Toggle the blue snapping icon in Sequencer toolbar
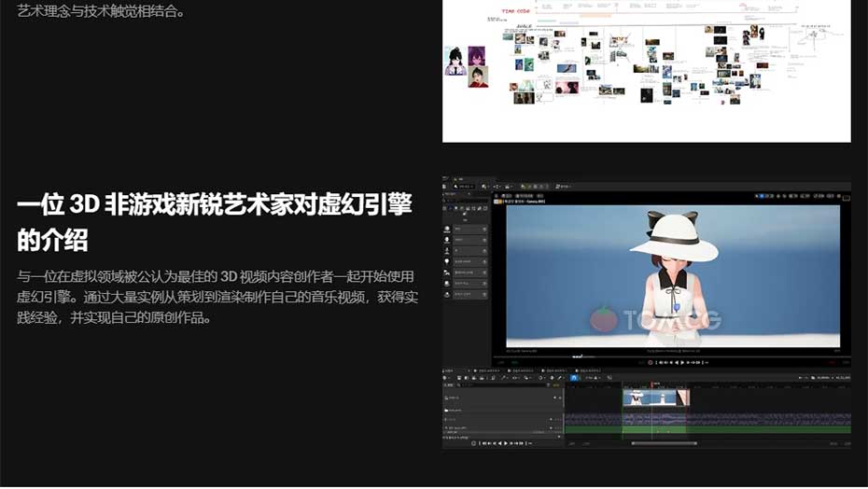Image resolution: width=868 pixels, height=489 pixels. [x=573, y=378]
